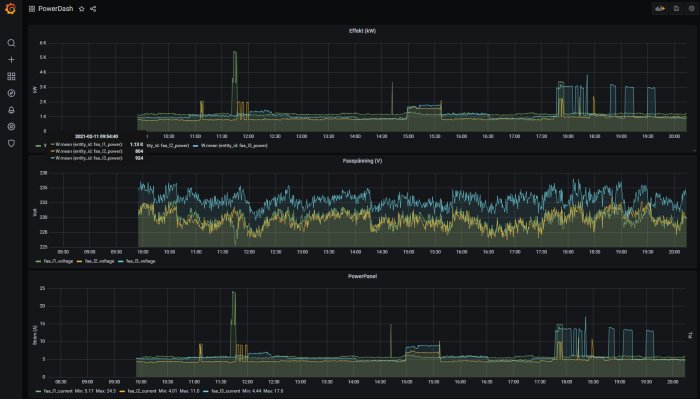Open the Alerting bell icon
This screenshot has height=399, width=700.
(11, 110)
